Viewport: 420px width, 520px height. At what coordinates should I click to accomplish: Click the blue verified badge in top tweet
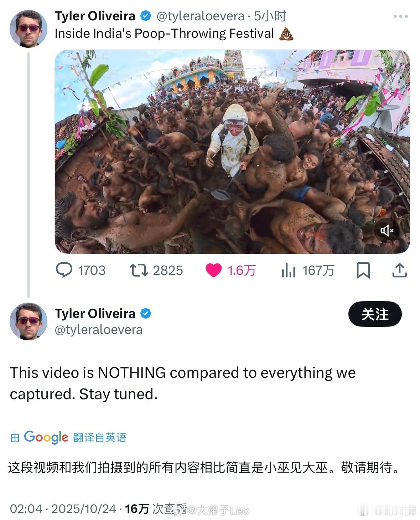tap(146, 16)
